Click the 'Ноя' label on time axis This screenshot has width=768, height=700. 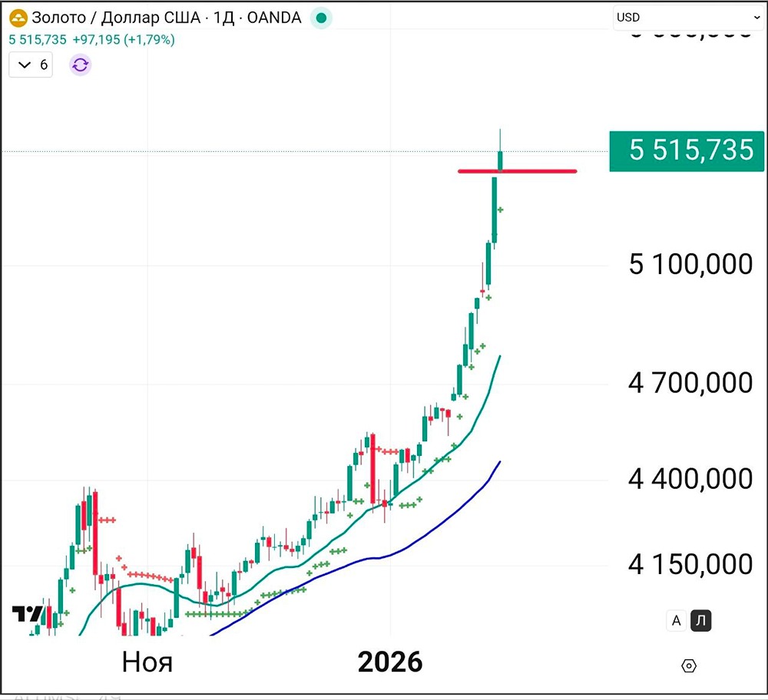[147, 662]
